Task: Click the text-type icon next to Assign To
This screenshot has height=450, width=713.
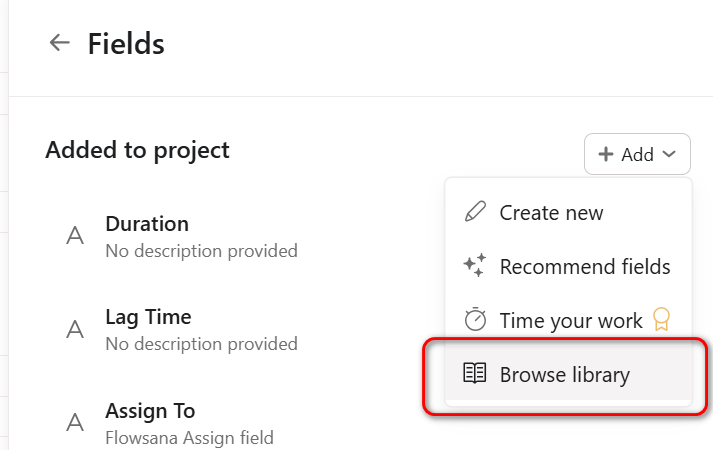Action: click(74, 423)
